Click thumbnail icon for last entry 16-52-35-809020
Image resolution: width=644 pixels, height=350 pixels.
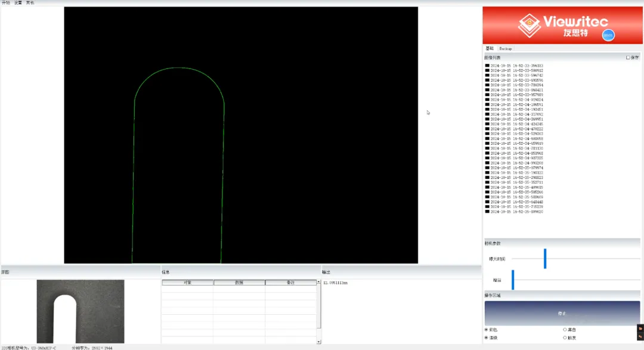(487, 212)
